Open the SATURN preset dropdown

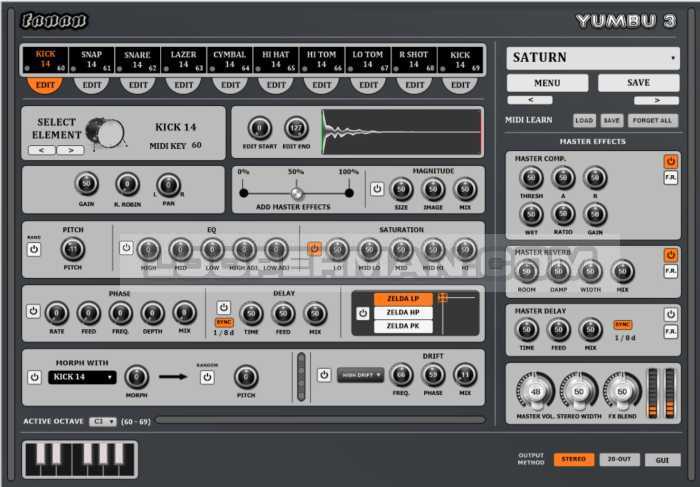pyautogui.click(x=593, y=58)
